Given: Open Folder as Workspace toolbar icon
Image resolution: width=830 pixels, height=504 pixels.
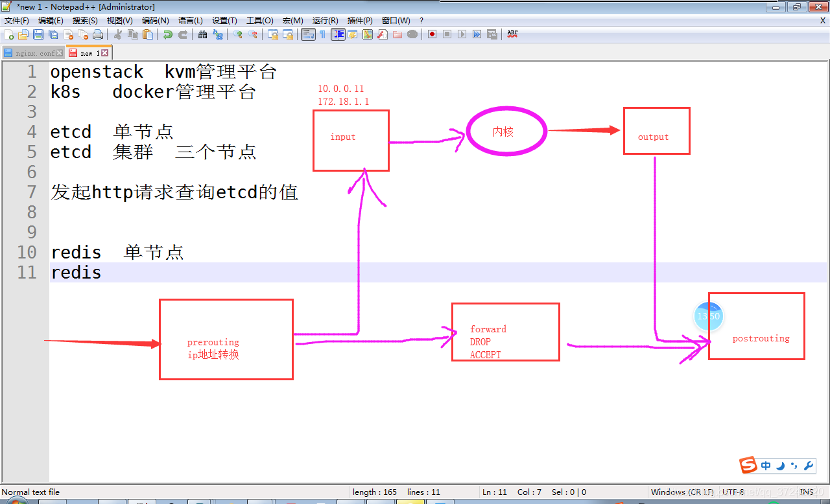Looking at the screenshot, I should (x=397, y=34).
